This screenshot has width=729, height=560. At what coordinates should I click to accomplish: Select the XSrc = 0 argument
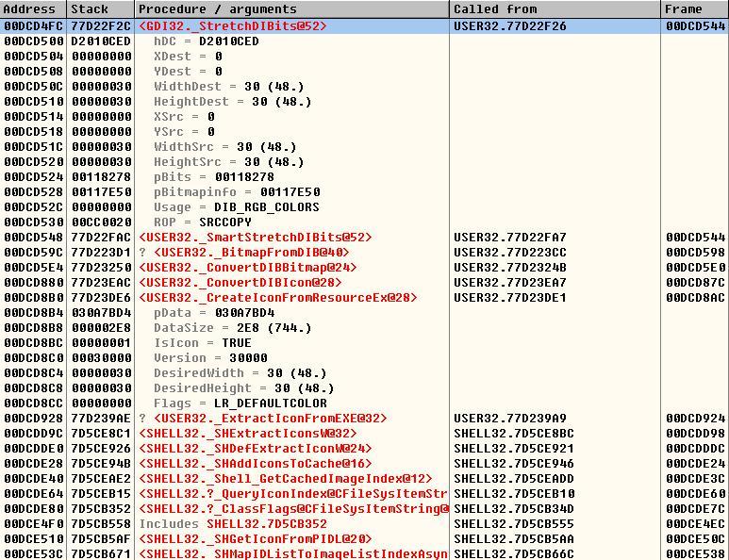[184, 117]
